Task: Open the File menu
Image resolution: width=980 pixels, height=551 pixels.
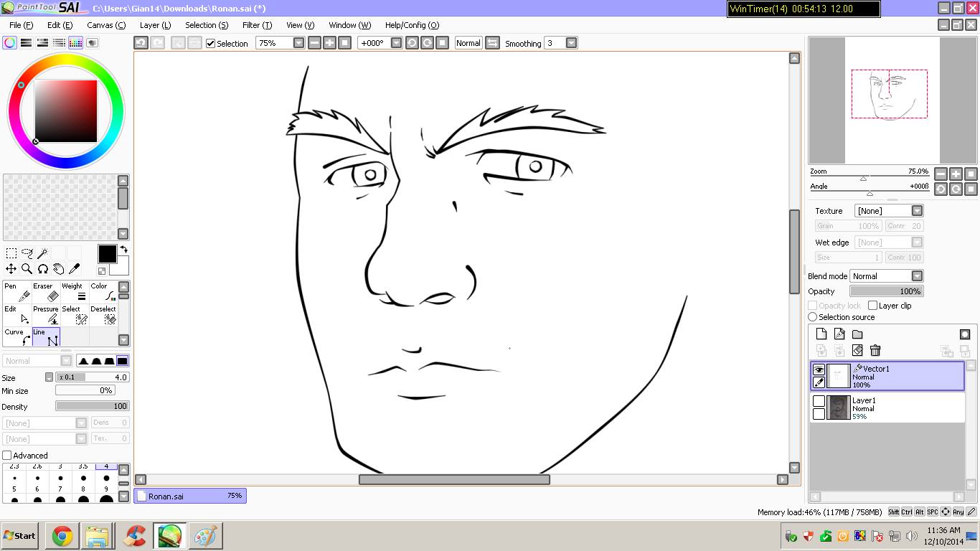Action: 21,25
